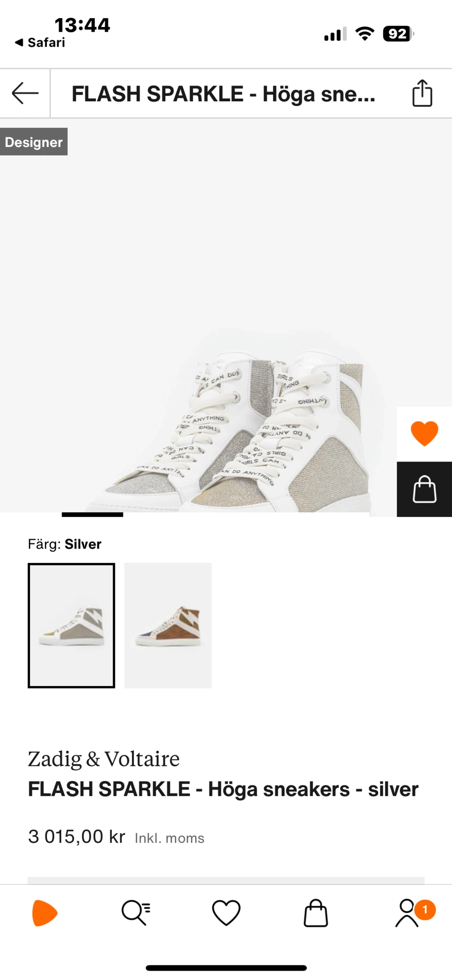Open the search tab icon
Image resolution: width=452 pixels, height=980 pixels.
coord(136,913)
